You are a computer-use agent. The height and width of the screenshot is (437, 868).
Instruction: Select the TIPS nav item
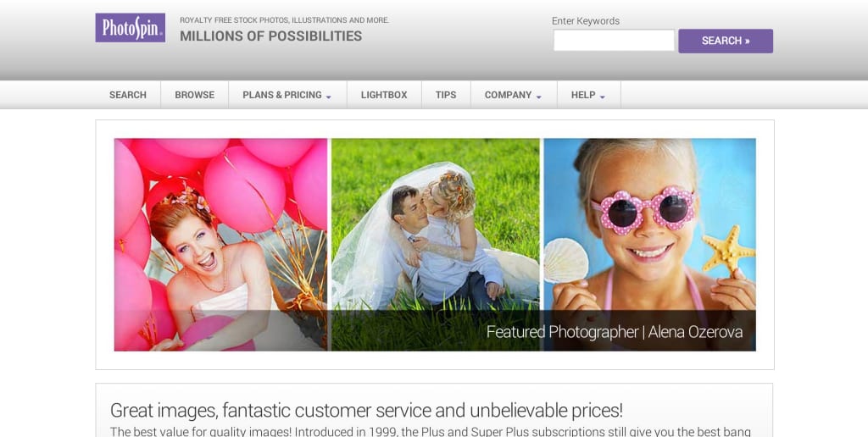pyautogui.click(x=446, y=95)
